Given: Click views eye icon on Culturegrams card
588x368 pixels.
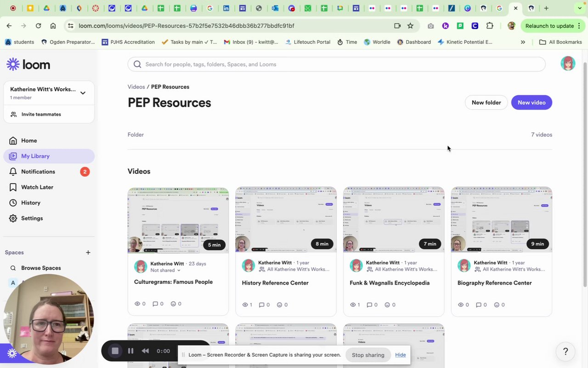Looking at the screenshot, I should (137, 304).
